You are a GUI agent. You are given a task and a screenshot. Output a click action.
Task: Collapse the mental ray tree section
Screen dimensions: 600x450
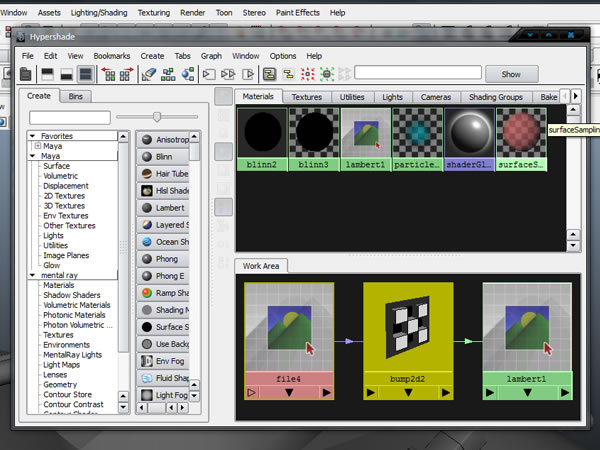[x=33, y=275]
